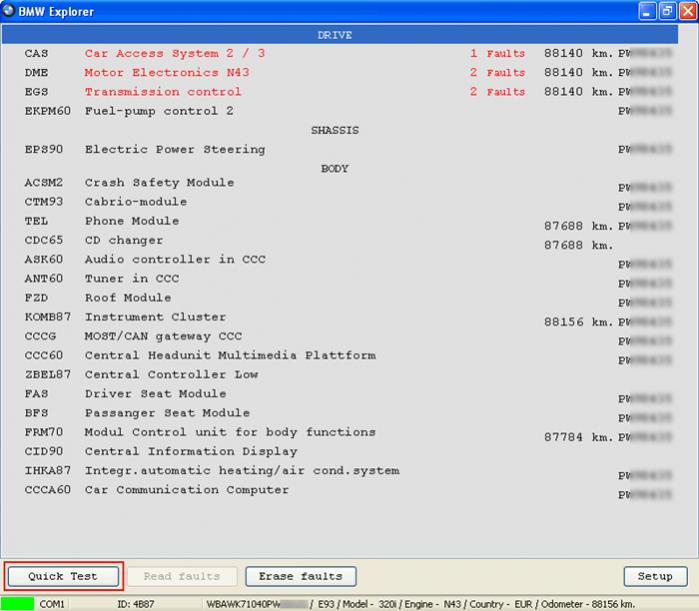Open the Cabrio-module entry

(340, 202)
